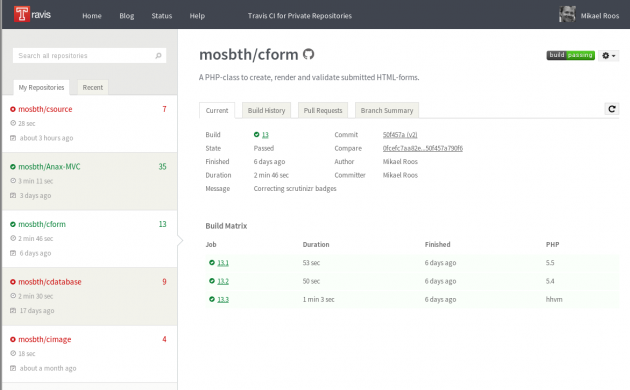The width and height of the screenshot is (630, 390).
Task: Open build number 9 of cdatabase
Action: 164,282
